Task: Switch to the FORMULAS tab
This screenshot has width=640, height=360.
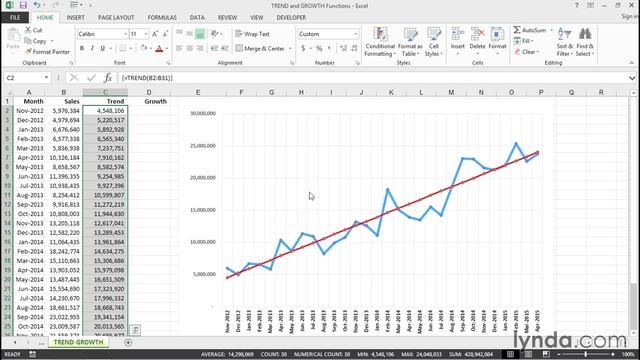Action: pos(162,18)
